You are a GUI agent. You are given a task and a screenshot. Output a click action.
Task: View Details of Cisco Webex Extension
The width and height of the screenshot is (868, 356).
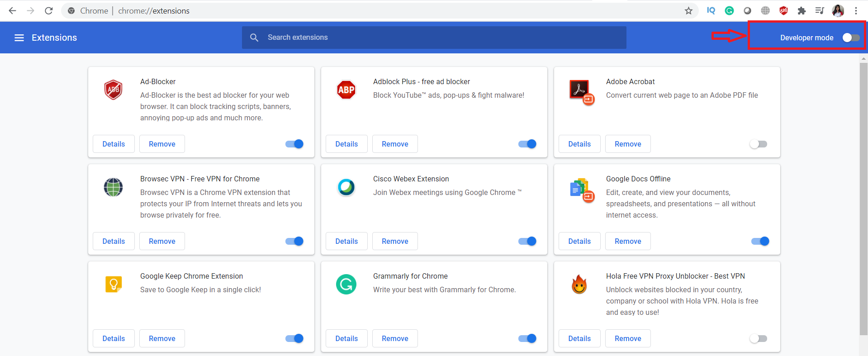[x=346, y=241]
